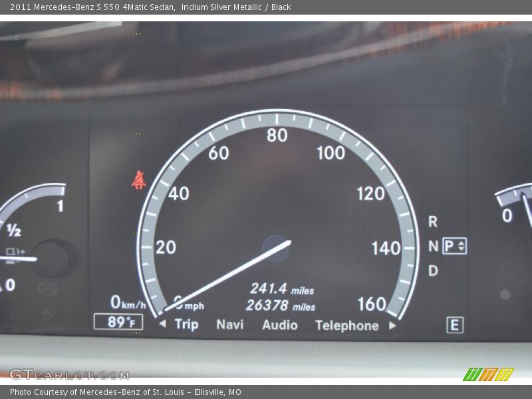Click the 1 full mark on fuel gauge
532x399 pixels.
pos(60,206)
